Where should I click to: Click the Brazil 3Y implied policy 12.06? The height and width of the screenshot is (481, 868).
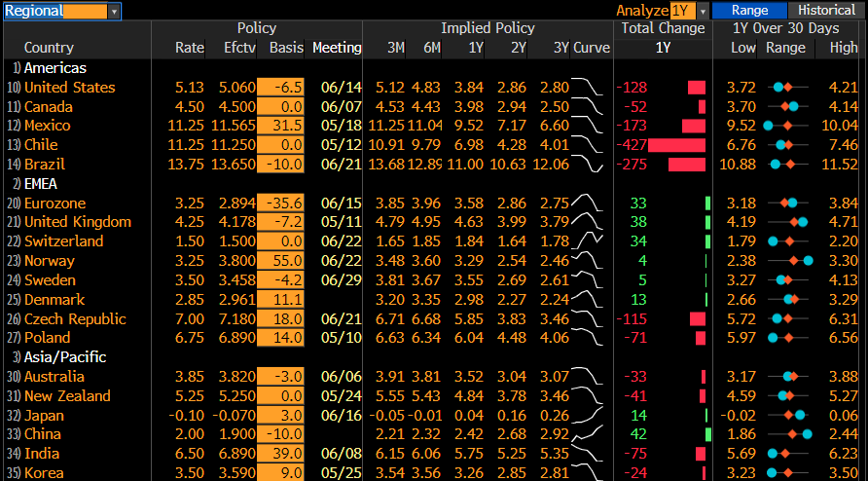pyautogui.click(x=551, y=165)
